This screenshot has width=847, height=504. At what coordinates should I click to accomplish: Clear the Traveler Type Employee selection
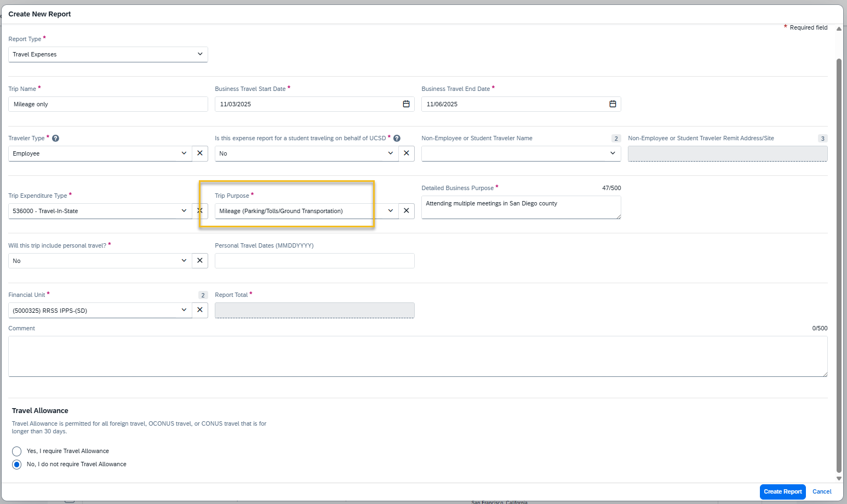coord(200,153)
